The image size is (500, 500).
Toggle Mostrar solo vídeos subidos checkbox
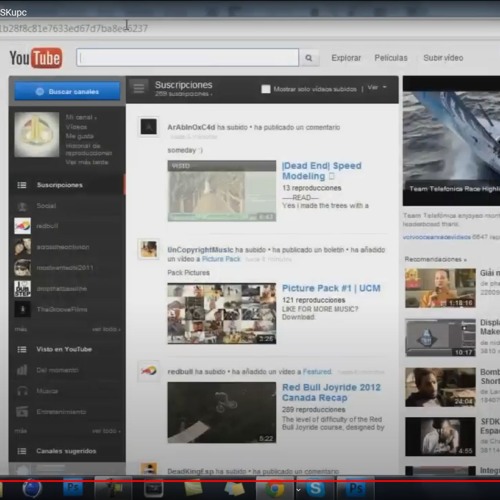pos(266,89)
